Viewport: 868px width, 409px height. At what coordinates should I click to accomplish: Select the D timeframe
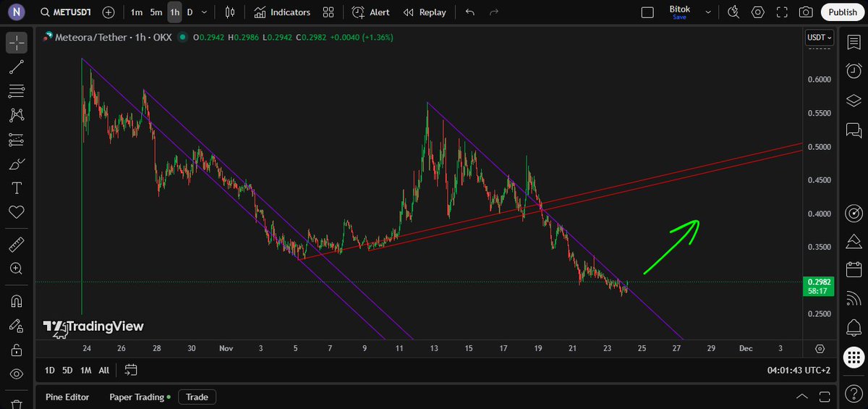[x=190, y=12]
